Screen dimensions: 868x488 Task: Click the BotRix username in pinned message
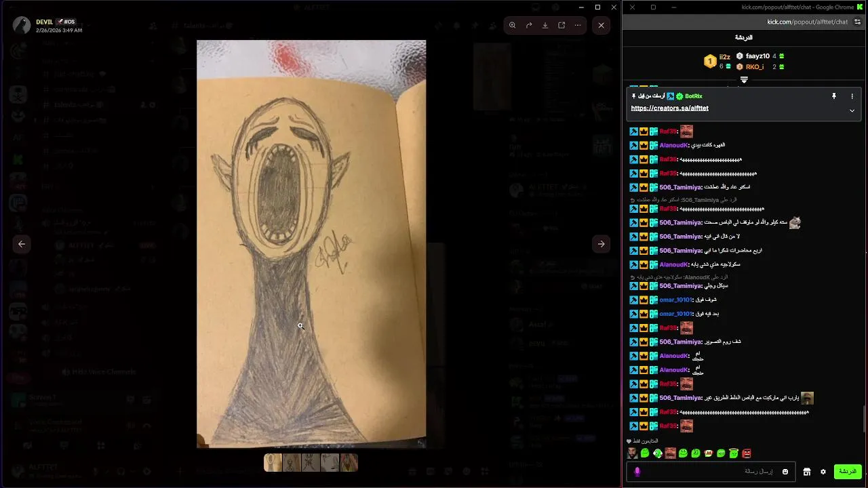[694, 96]
